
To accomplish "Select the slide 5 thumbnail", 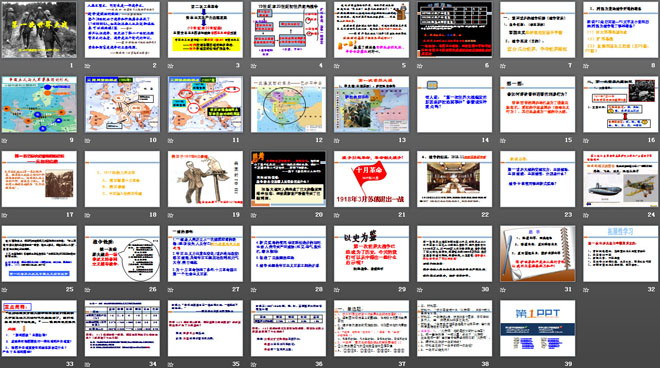I will click(x=372, y=30).
